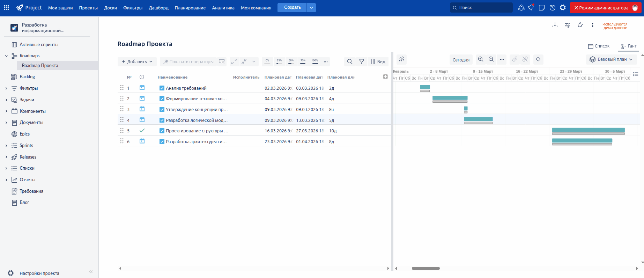Screen dimensions: 644x278
Task: Click the 'Сегодня' button
Action: (x=461, y=60)
